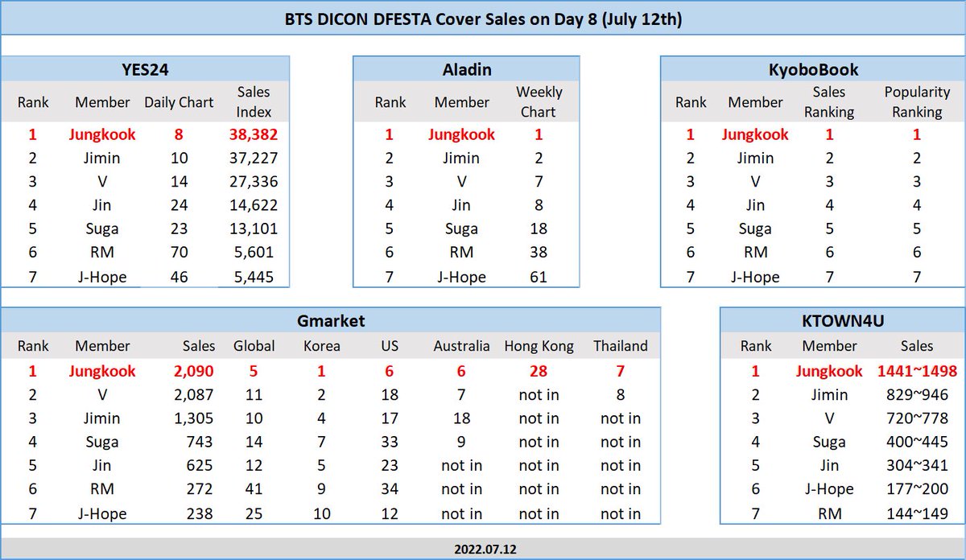Select Gmarket sales figure 272

tap(200, 489)
